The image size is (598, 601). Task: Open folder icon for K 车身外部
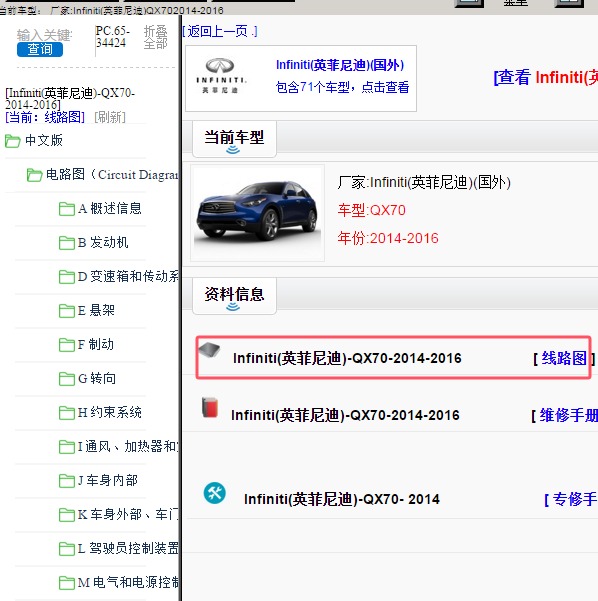(67, 515)
